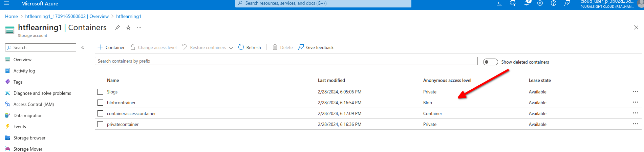Open the portal hamburger menu
Screen dimensions: 644x152
click(6, 3)
